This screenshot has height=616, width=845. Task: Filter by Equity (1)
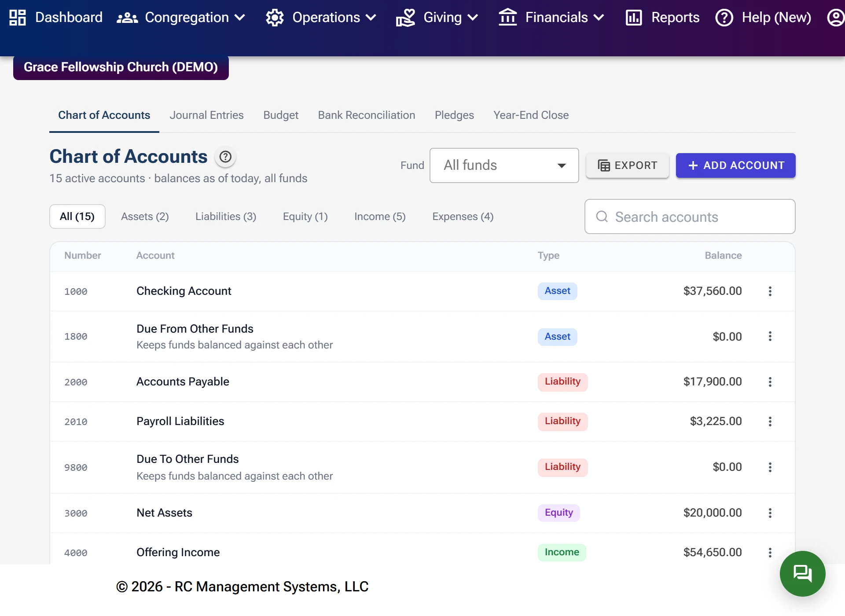(x=305, y=216)
